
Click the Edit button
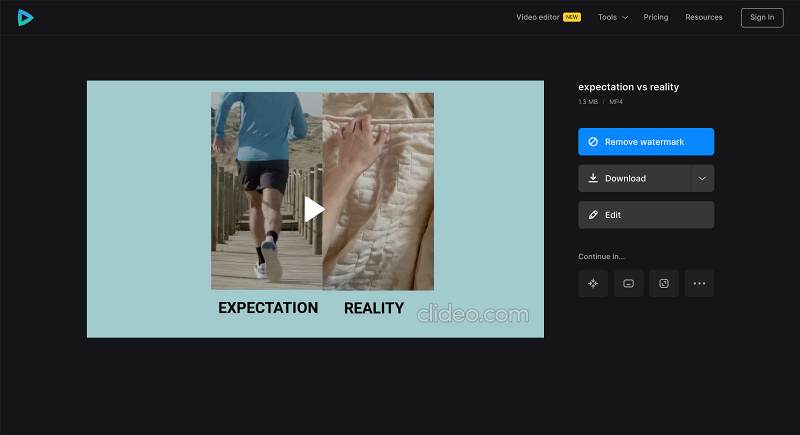646,215
